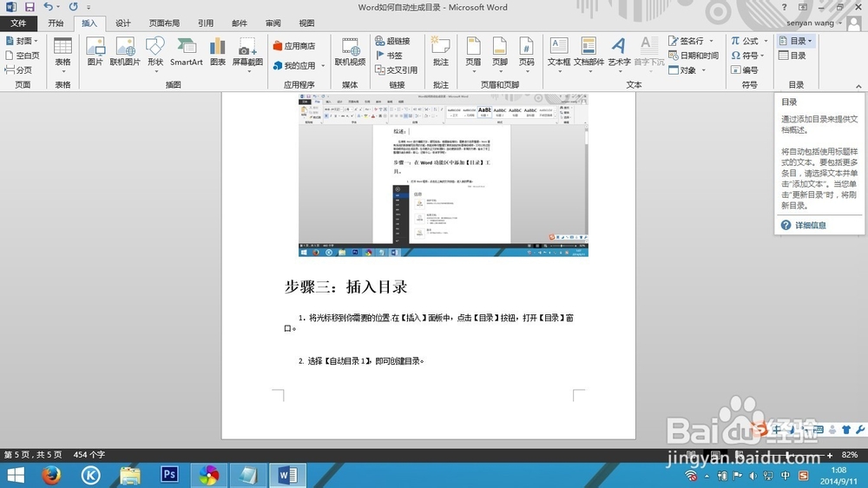Click the word count 454 个字

click(89, 455)
